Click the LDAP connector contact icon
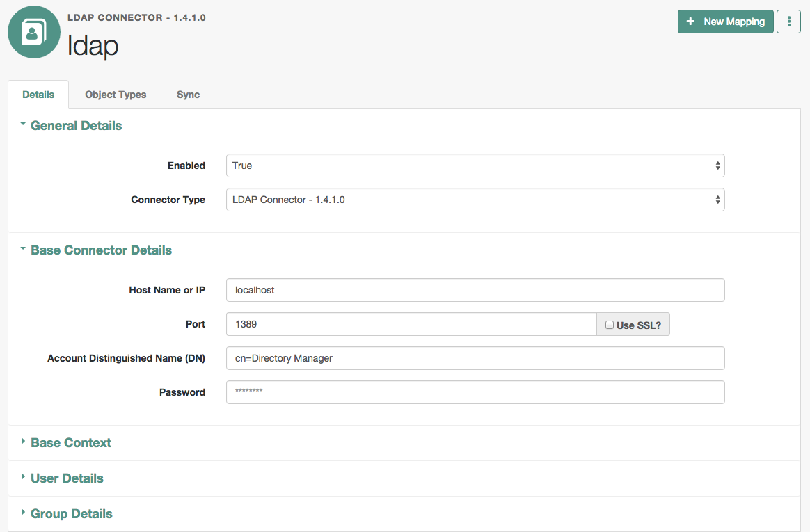Screen dimensions: 810x532 point(33,32)
